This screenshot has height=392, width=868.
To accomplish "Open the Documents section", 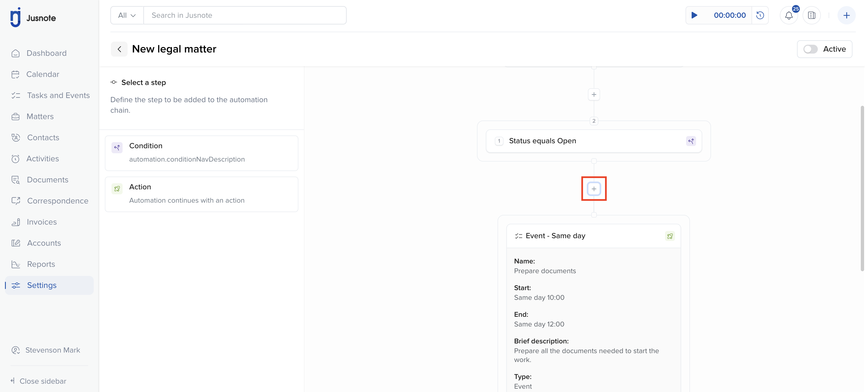I will click(47, 180).
